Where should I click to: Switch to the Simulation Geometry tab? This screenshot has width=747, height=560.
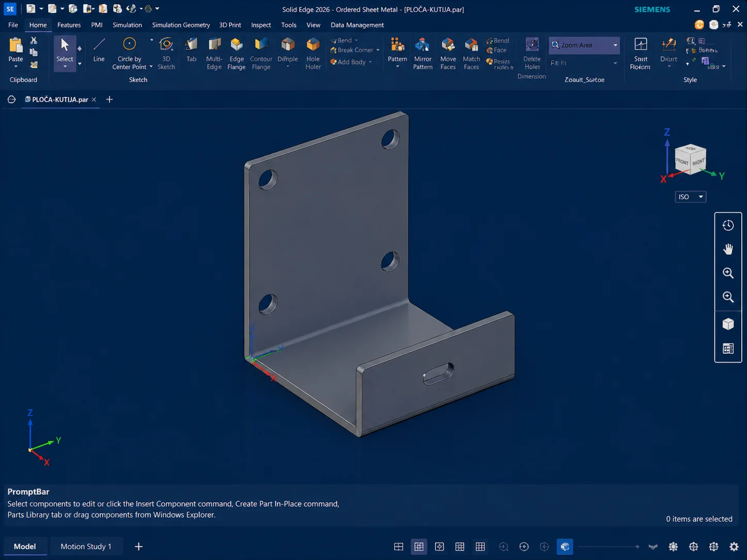181,25
